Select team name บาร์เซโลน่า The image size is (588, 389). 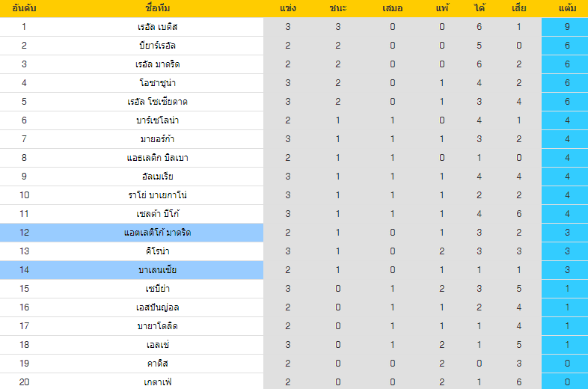point(158,120)
